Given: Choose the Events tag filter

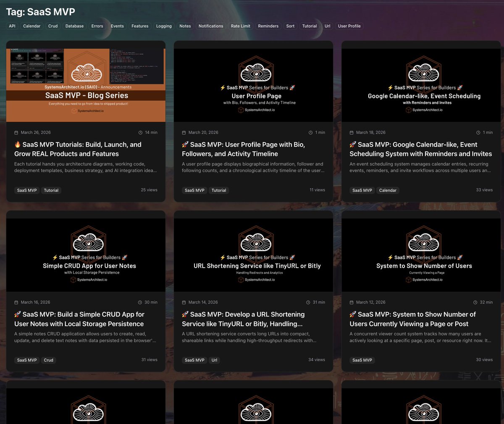Looking at the screenshot, I should [x=117, y=26].
